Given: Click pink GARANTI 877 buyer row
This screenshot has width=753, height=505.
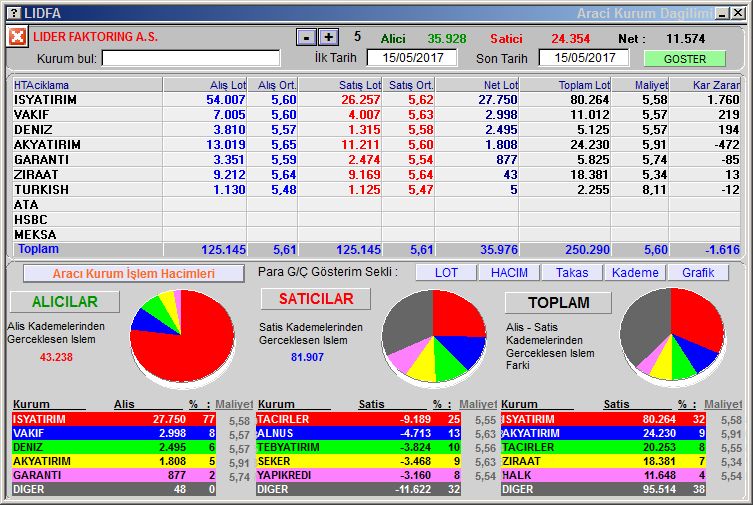Looking at the screenshot, I should [114, 475].
